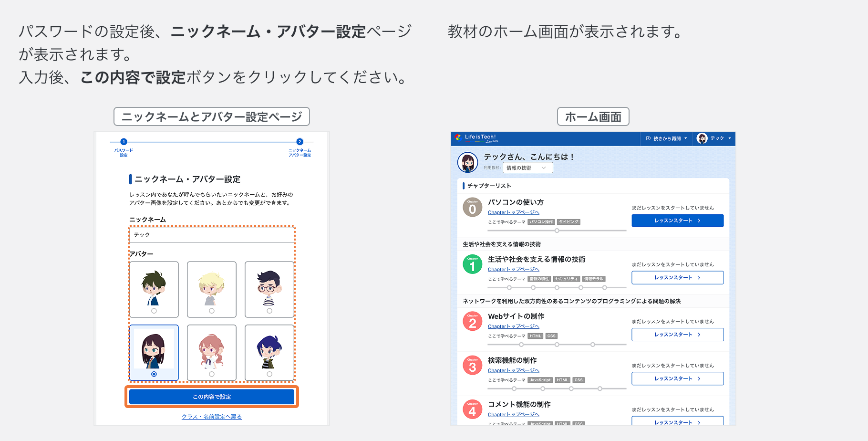Click the user avatar icon in the header
The height and width of the screenshot is (441, 868).
(702, 138)
